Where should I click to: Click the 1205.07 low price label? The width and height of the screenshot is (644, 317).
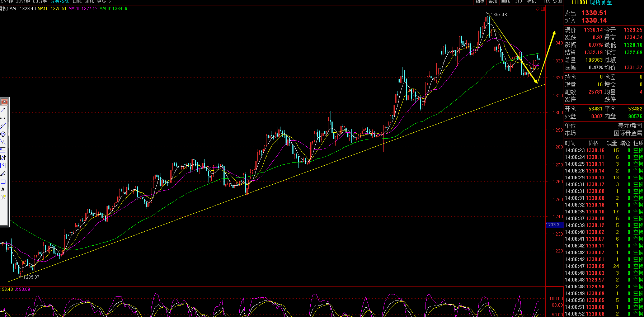[31, 277]
